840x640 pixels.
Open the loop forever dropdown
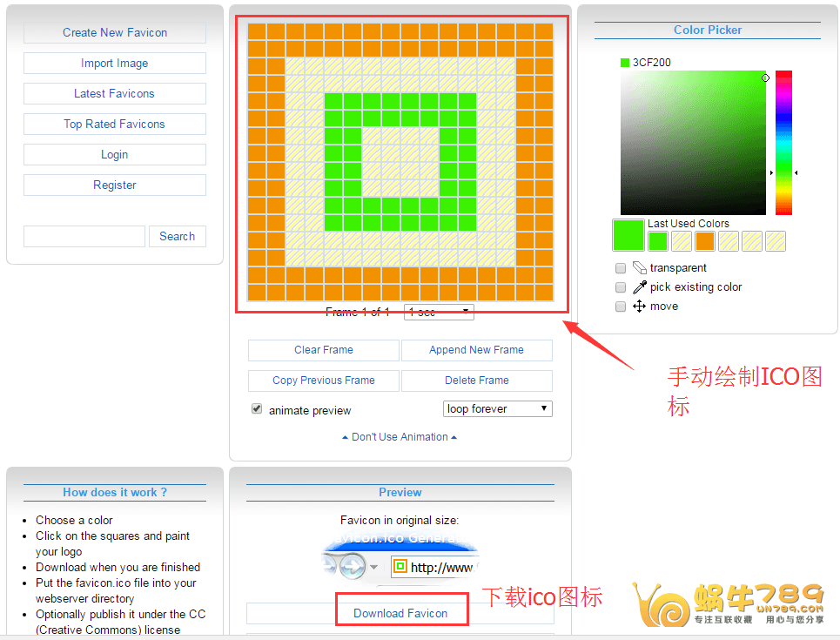pos(497,409)
